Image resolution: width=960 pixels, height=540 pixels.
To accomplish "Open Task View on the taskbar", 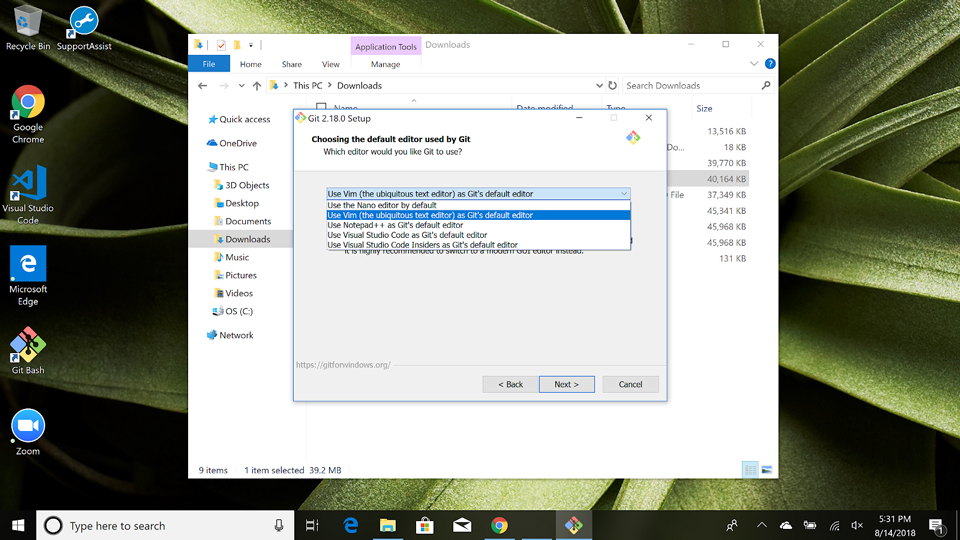I will tap(312, 525).
